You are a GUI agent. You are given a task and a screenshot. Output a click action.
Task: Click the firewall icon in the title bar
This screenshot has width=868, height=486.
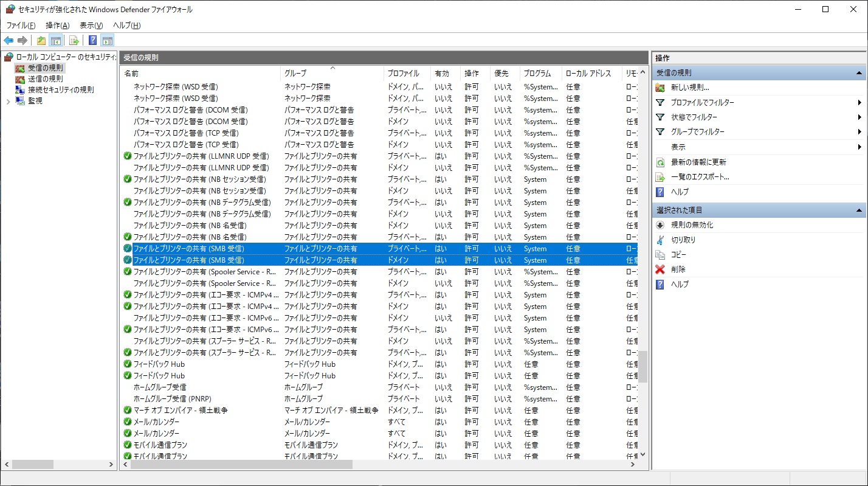(10, 9)
